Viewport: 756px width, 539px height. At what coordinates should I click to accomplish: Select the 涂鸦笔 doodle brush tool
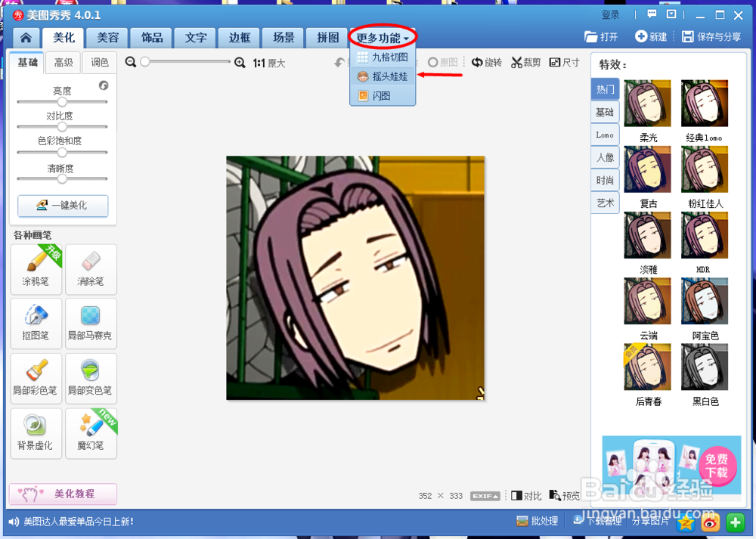click(x=36, y=269)
